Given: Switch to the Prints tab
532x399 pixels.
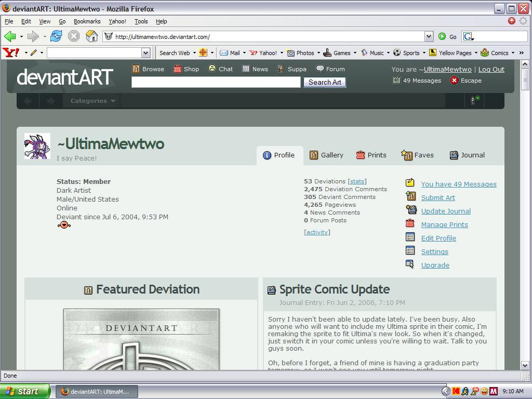Looking at the screenshot, I should 371,155.
